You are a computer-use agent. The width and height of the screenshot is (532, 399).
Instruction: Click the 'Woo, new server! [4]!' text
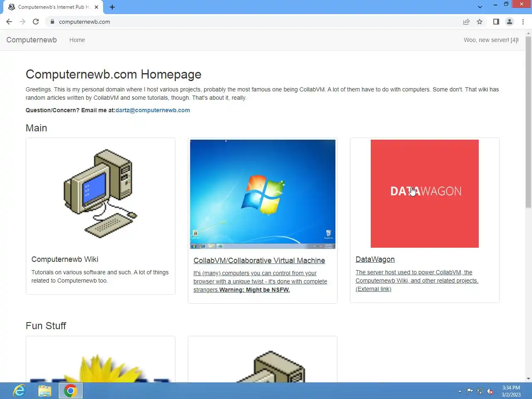pos(491,40)
